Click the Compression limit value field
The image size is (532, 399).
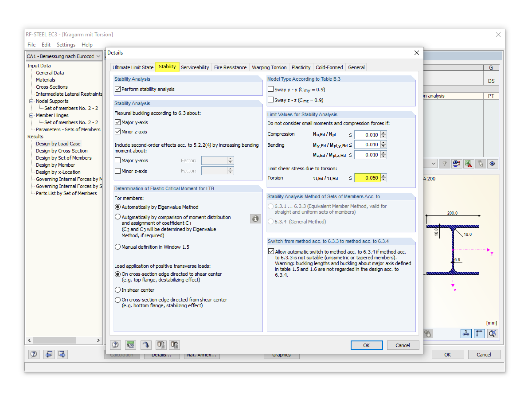(x=367, y=134)
